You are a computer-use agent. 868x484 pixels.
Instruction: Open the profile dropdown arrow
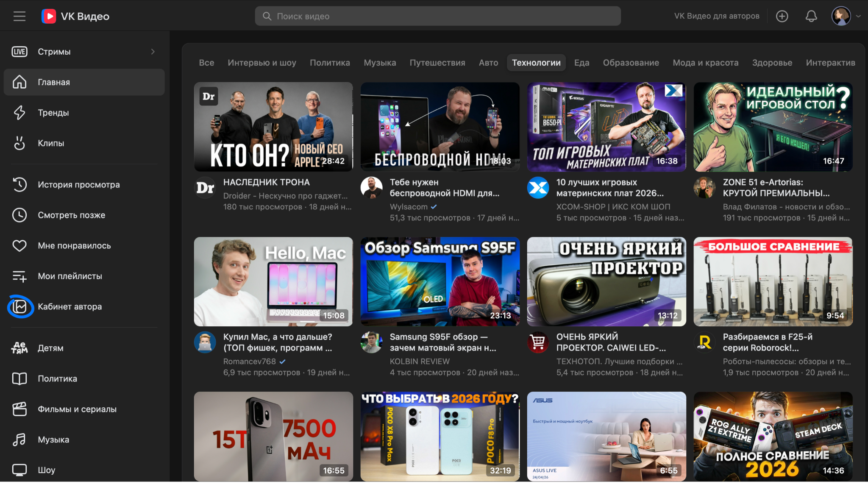tap(859, 16)
